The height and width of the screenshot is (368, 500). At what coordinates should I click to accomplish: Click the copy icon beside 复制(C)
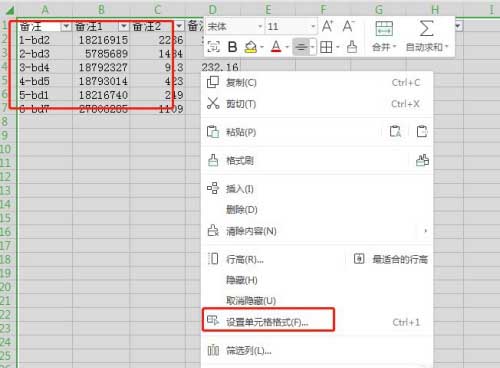tap(213, 82)
